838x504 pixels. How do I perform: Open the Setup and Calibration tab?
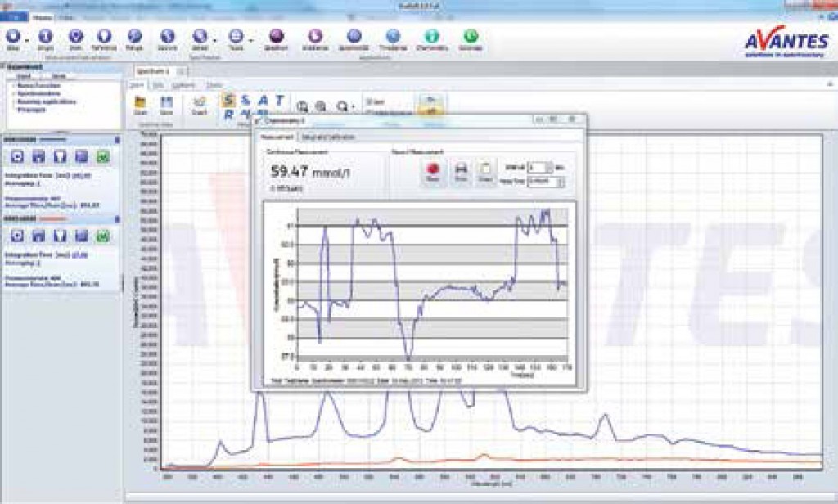[x=328, y=137]
